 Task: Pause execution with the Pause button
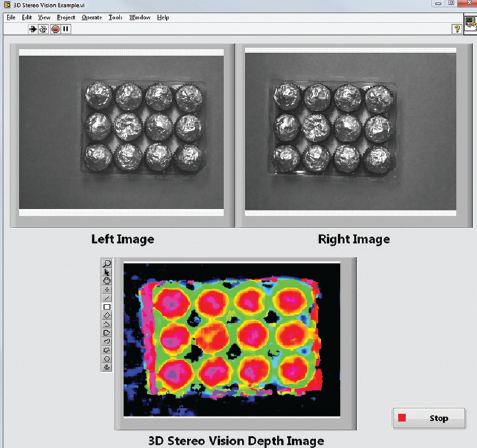tap(66, 29)
